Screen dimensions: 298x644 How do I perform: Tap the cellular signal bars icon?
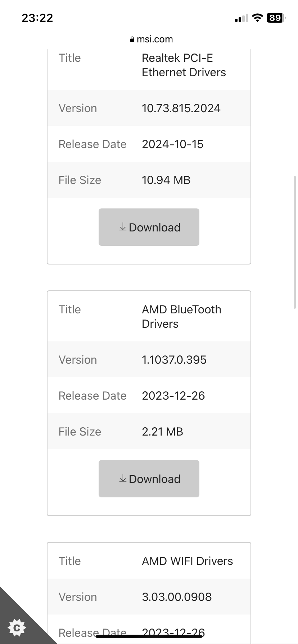pos(241,18)
